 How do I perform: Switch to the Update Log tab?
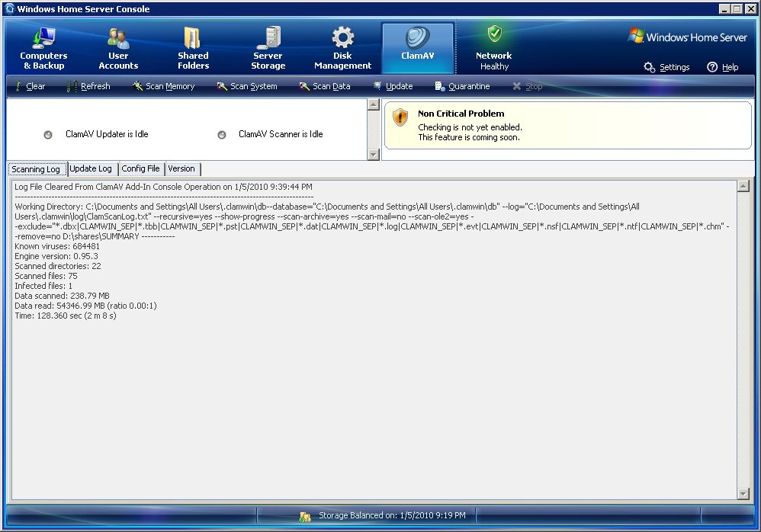coord(91,168)
